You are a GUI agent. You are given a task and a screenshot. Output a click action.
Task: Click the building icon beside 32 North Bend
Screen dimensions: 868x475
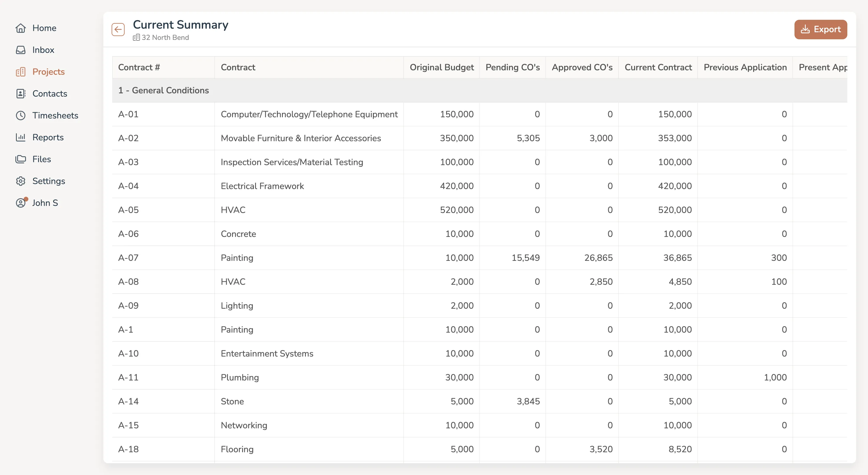click(136, 38)
